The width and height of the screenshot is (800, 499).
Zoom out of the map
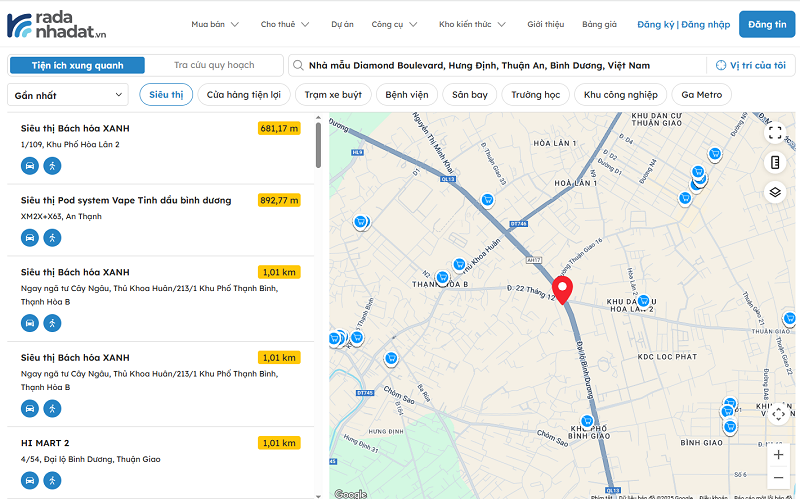pyautogui.click(x=778, y=478)
